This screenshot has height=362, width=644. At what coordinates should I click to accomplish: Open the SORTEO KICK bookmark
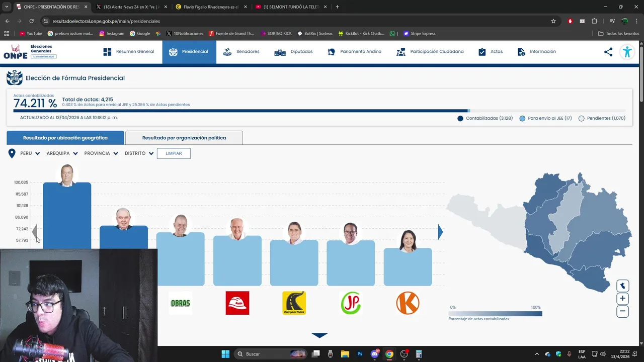276,34
